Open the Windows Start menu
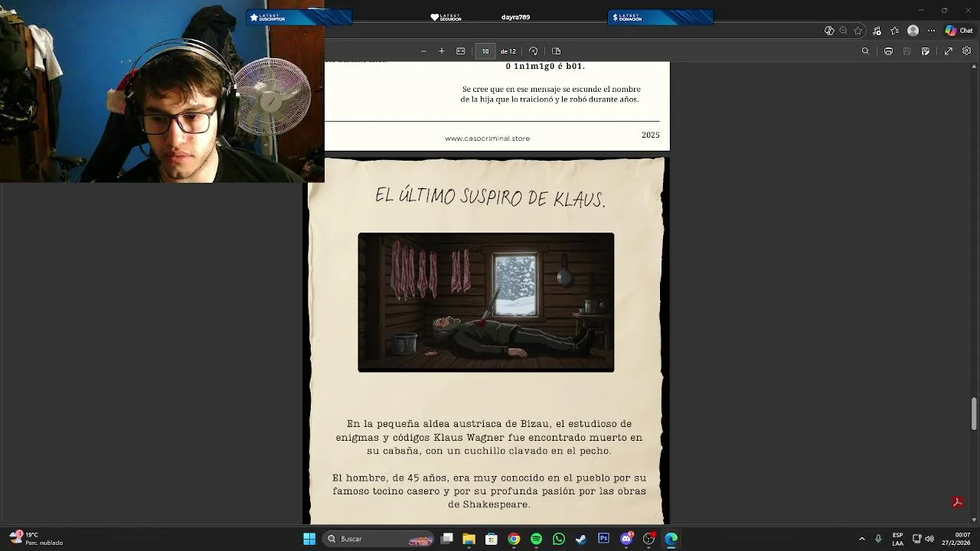Viewport: 980px width, 551px height. tap(309, 539)
